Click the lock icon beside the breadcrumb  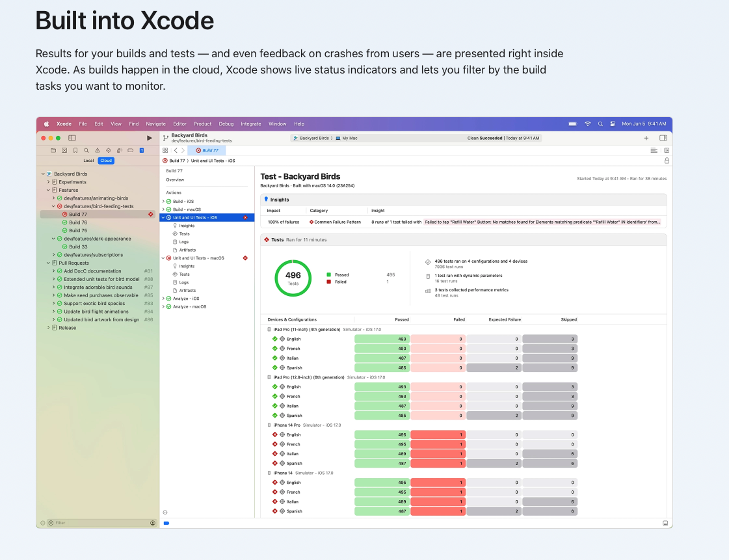tap(666, 160)
